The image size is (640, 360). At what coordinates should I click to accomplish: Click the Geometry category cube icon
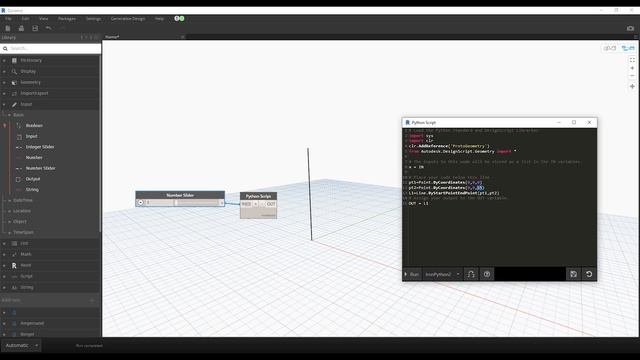[14, 82]
